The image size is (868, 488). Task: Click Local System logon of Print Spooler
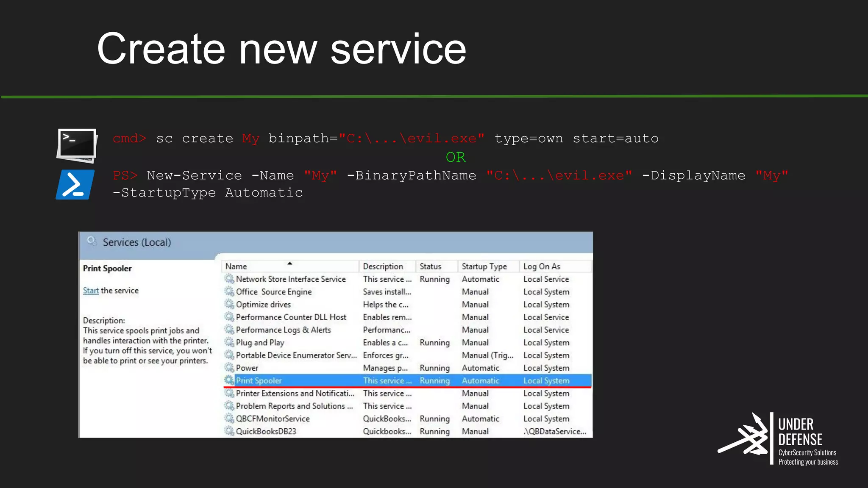tap(546, 381)
